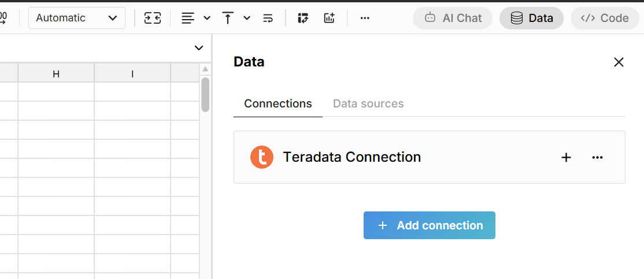Expand the formula bar chevron
Screen dimensions: 644x279
[x=199, y=48]
